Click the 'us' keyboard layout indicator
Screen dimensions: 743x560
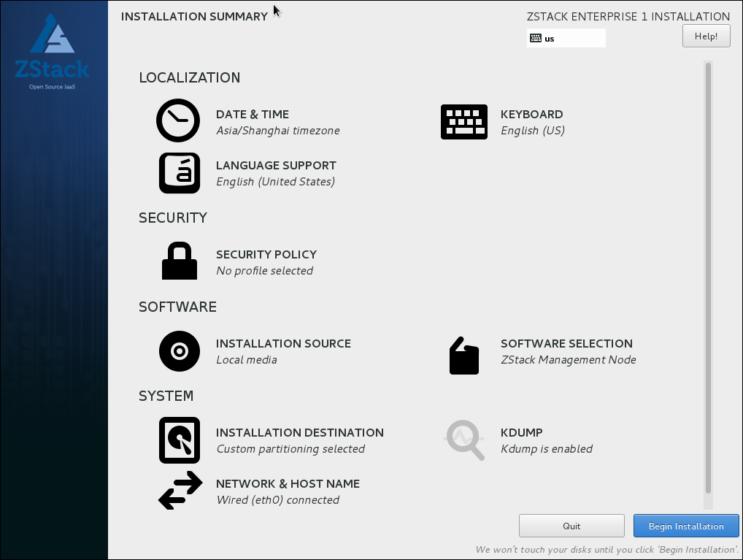pos(566,38)
